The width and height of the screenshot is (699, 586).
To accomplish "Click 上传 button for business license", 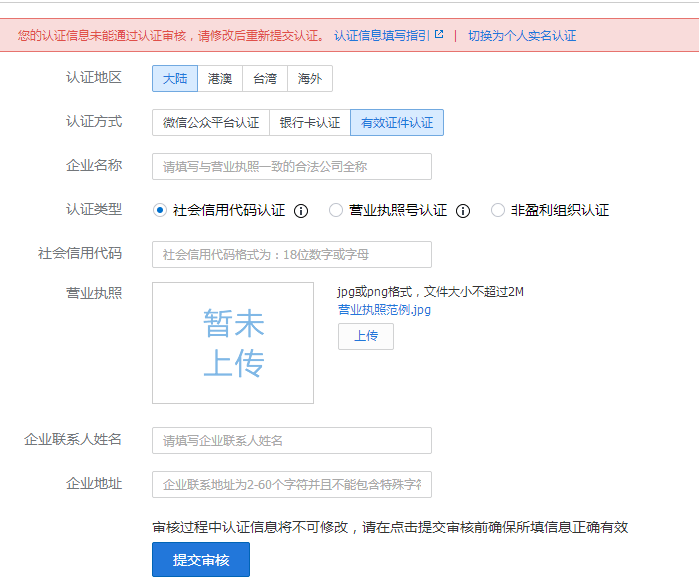I will [x=366, y=336].
